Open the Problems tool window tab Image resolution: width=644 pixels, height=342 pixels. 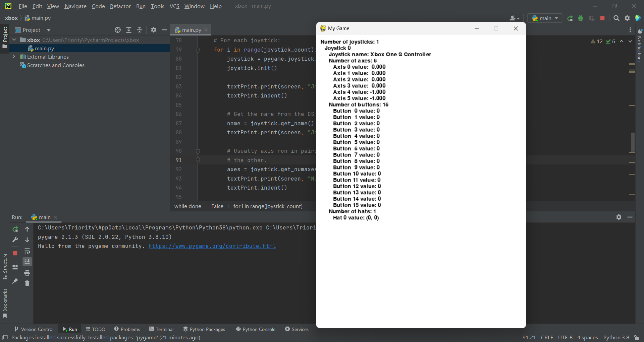pyautogui.click(x=127, y=329)
